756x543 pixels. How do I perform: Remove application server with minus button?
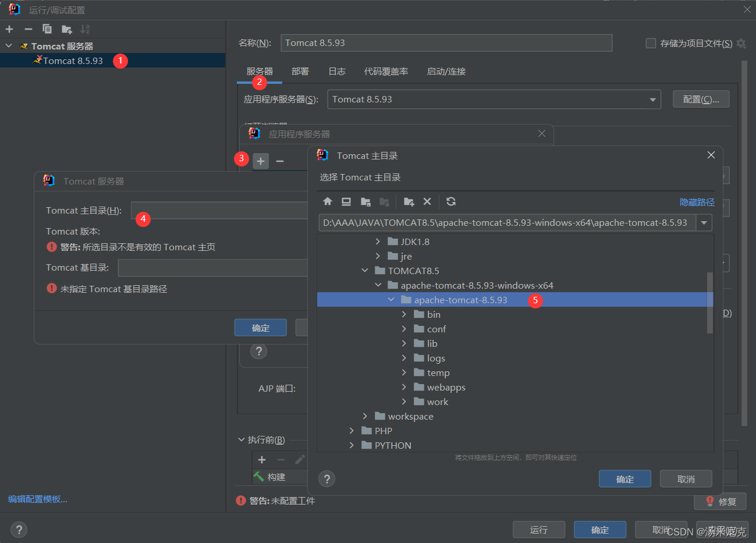[280, 161]
